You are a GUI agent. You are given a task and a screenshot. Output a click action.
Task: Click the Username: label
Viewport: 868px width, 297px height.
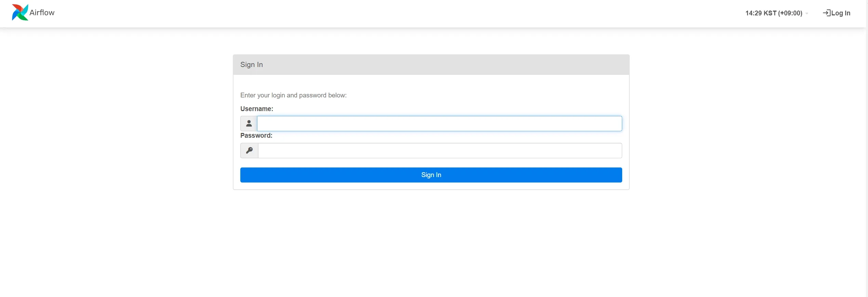pyautogui.click(x=257, y=109)
